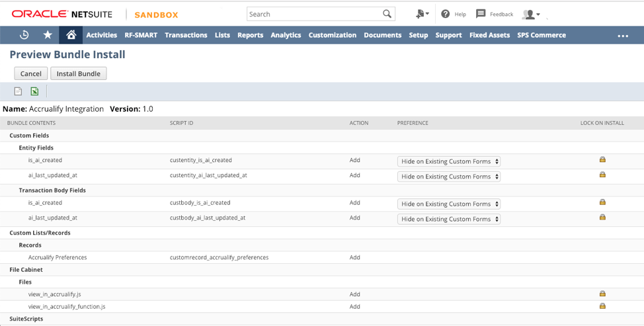Toggle lock for custbody_ai_last_updated_at field
Viewport: 644px width, 326px height.
pos(602,217)
